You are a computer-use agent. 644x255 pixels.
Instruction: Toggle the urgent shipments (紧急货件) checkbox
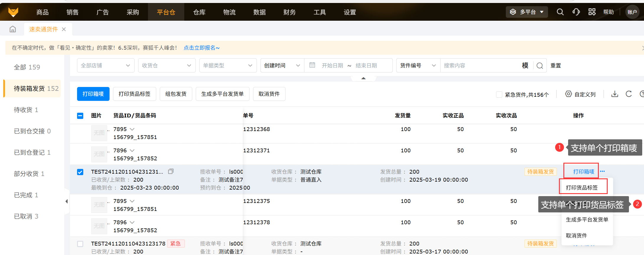(499, 95)
